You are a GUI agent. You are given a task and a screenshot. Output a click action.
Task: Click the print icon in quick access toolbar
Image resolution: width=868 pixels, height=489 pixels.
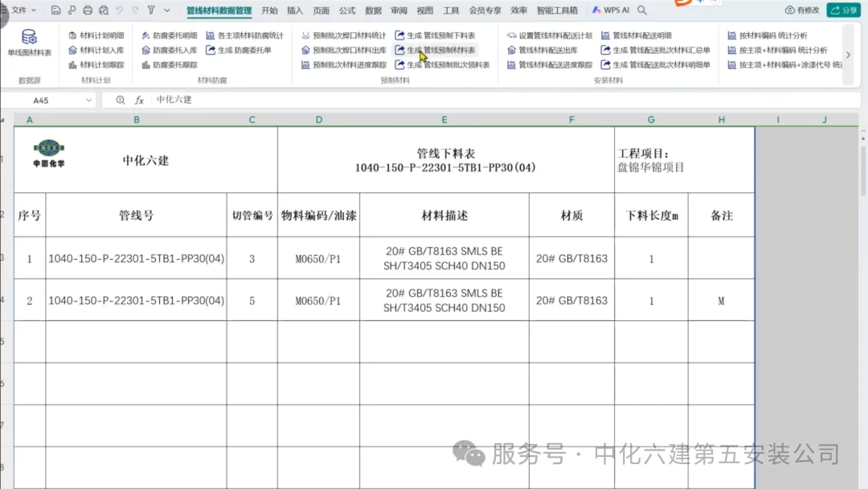(x=88, y=10)
